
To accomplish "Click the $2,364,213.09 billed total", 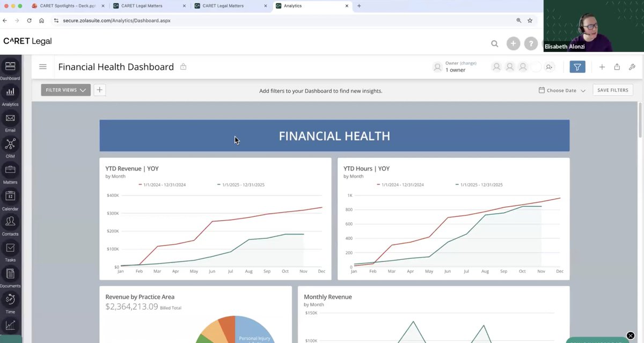I will pos(131,306).
